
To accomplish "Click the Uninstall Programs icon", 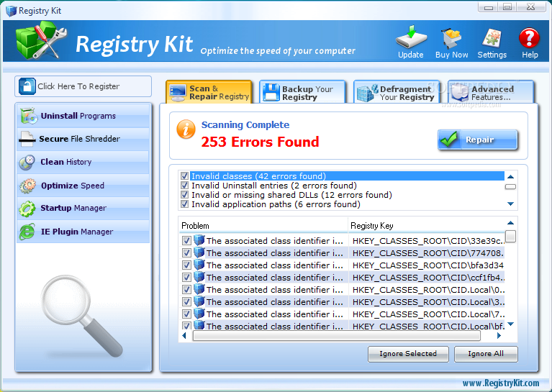I will [x=29, y=116].
